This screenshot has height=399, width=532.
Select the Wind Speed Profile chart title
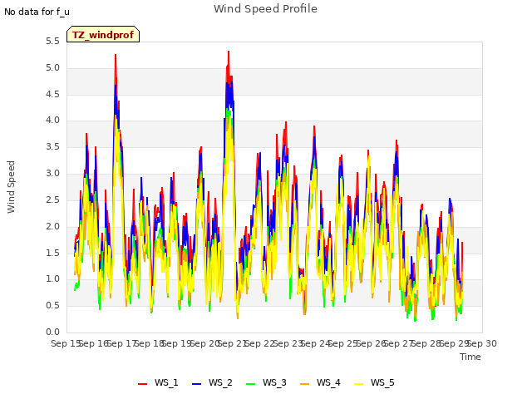click(x=265, y=9)
